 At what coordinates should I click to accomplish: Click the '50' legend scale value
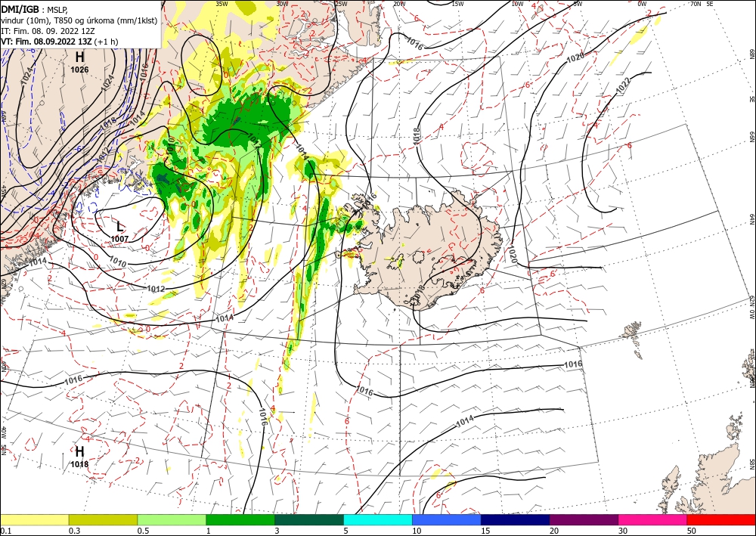click(x=691, y=531)
